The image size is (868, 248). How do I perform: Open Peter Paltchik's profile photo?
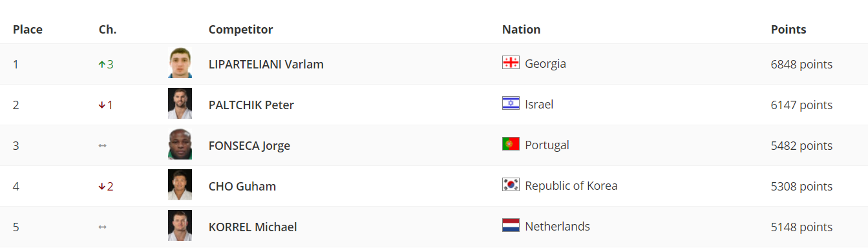click(x=180, y=104)
